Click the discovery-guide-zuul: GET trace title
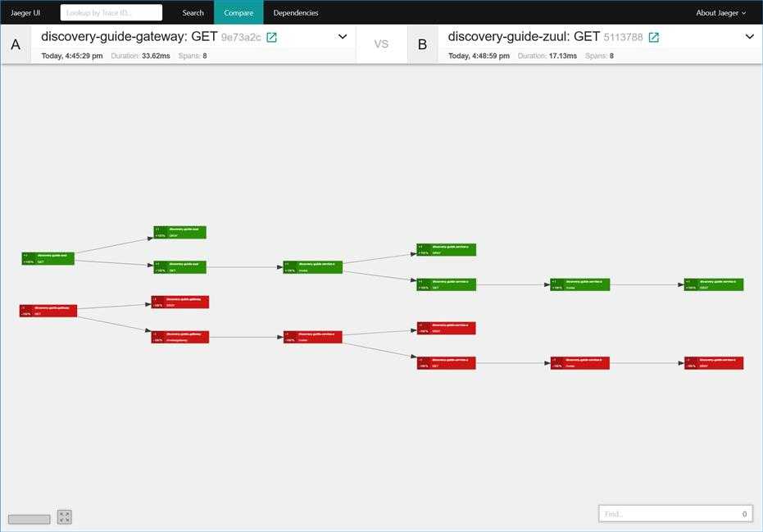 click(x=524, y=37)
